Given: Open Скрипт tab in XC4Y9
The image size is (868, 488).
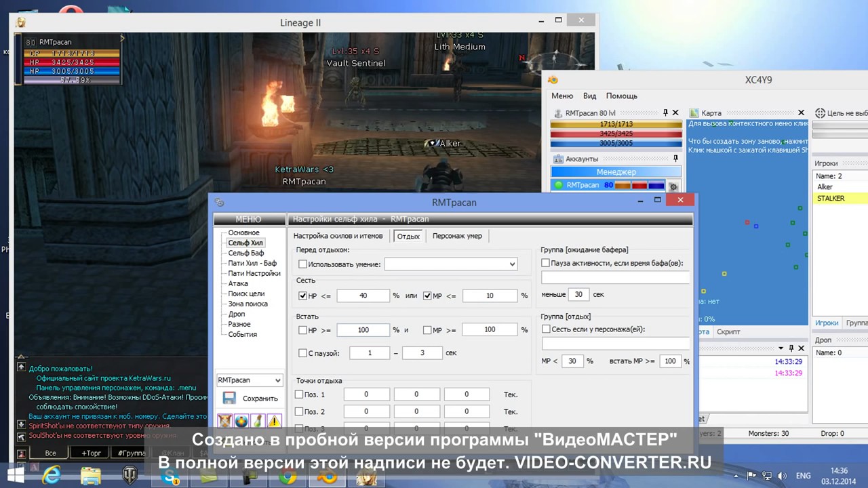Looking at the screenshot, I should (x=729, y=331).
